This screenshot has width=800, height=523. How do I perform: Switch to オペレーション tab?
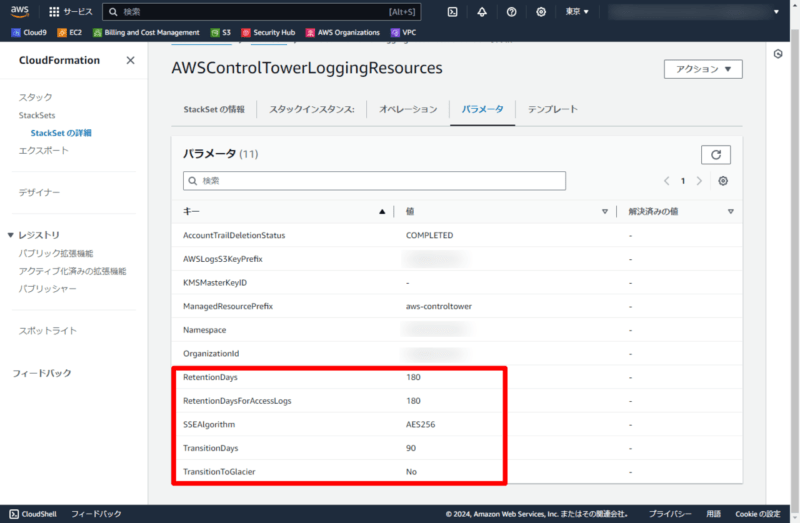tap(408, 109)
